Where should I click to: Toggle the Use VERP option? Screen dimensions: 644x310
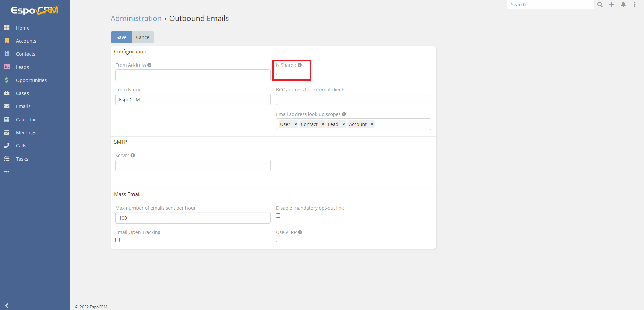pyautogui.click(x=278, y=240)
